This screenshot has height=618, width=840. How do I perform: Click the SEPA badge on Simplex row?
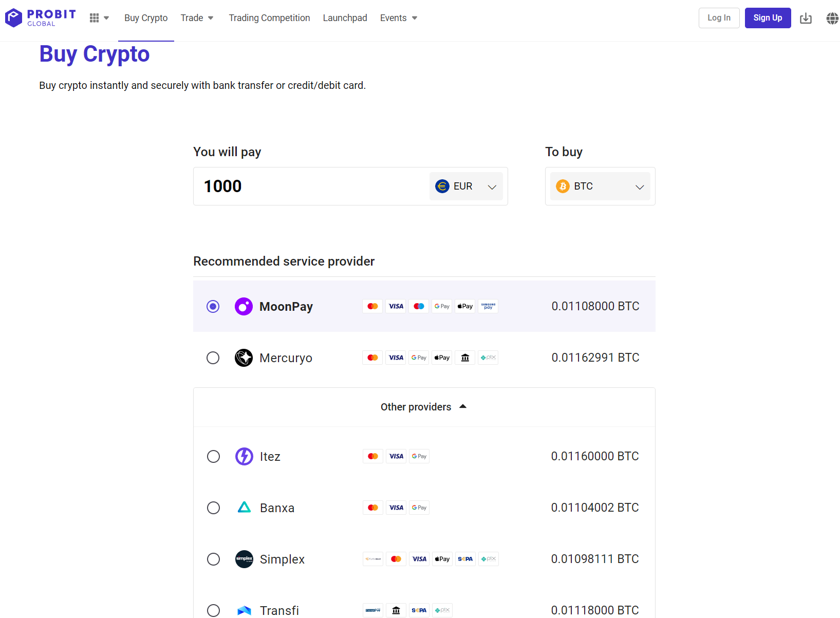(x=465, y=559)
